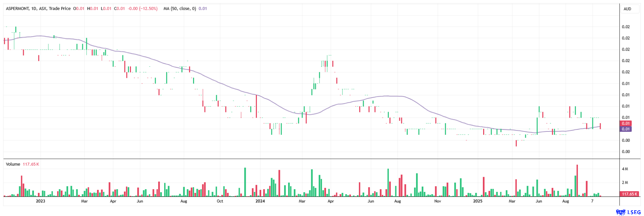Click the red last-price tag on price axis
644x216 pixels.
click(626, 123)
